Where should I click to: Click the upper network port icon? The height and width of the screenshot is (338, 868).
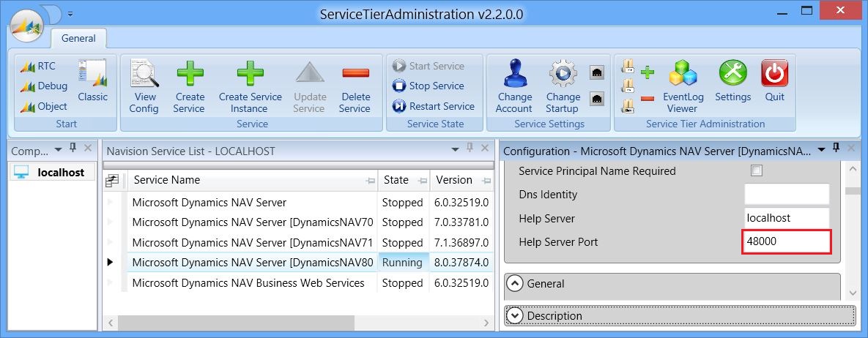click(597, 72)
